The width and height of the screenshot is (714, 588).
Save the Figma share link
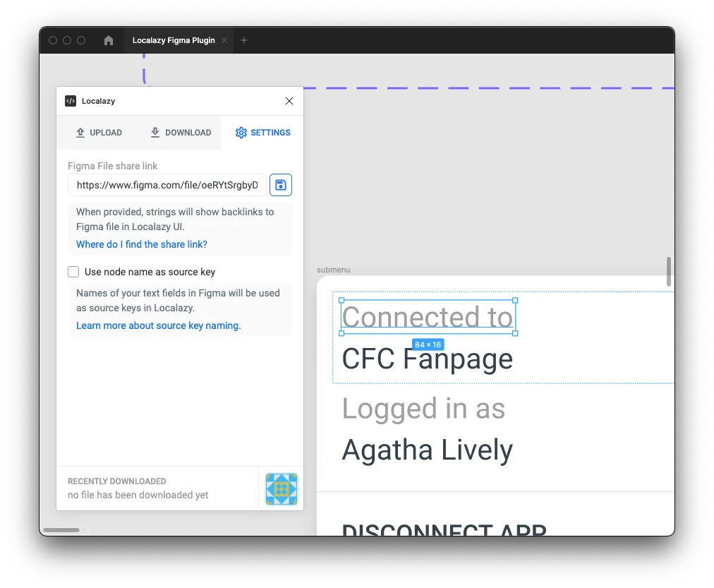tap(281, 185)
